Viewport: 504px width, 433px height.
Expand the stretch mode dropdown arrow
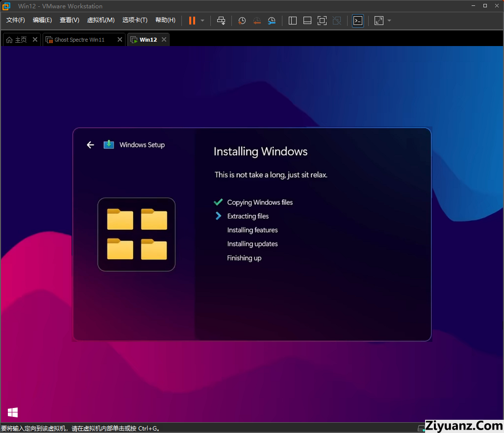click(x=389, y=21)
